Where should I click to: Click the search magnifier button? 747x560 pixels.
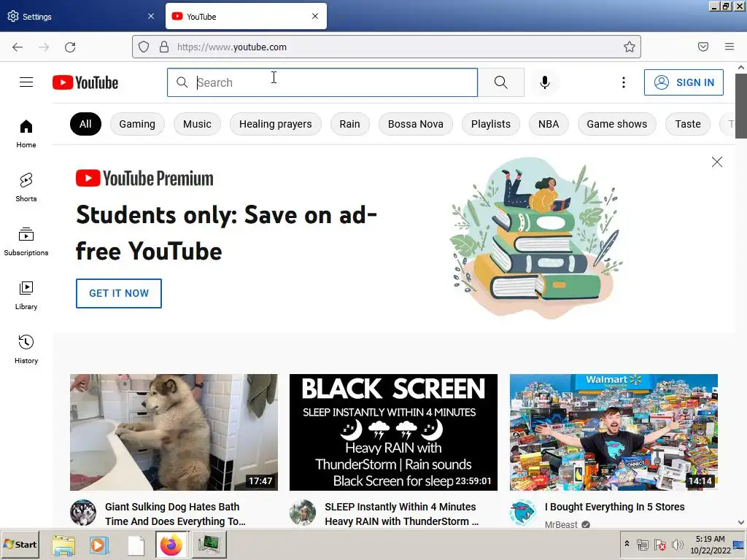500,82
